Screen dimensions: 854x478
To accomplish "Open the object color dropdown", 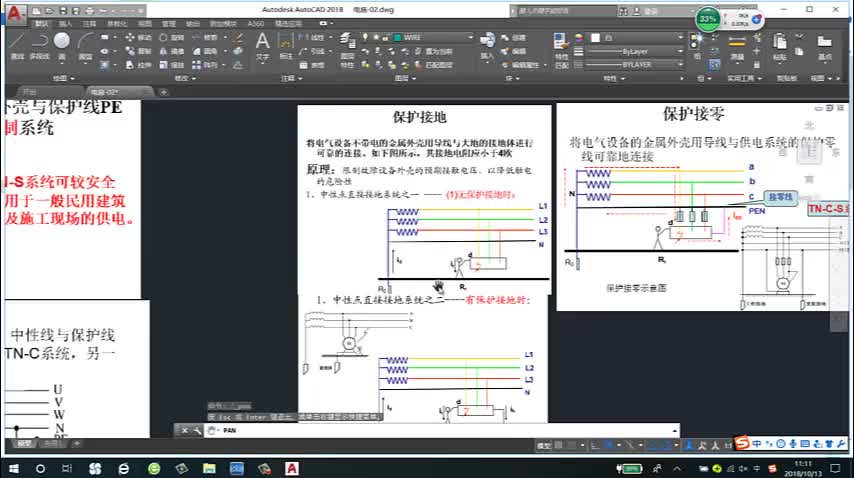I will point(680,38).
